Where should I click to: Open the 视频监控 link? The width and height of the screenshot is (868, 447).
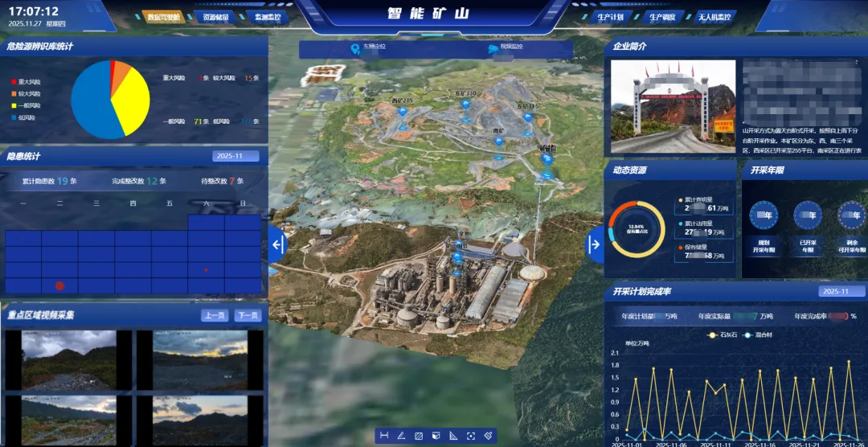coord(511,47)
